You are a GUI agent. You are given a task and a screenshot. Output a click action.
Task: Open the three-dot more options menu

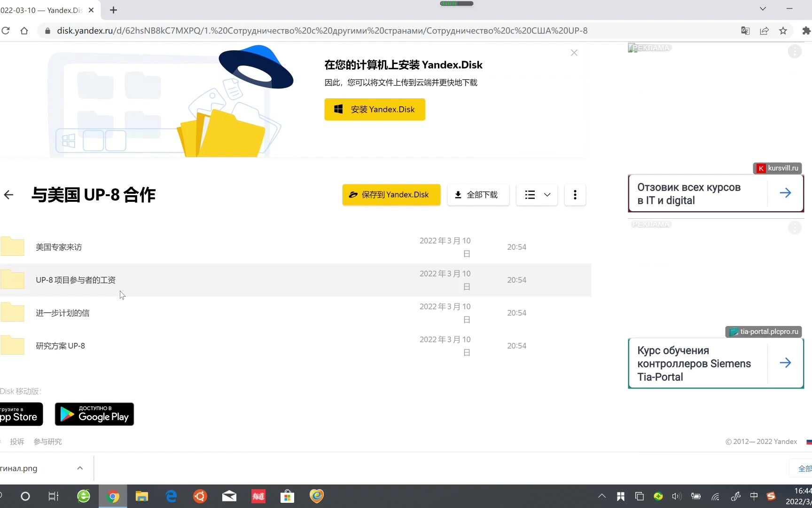point(575,195)
